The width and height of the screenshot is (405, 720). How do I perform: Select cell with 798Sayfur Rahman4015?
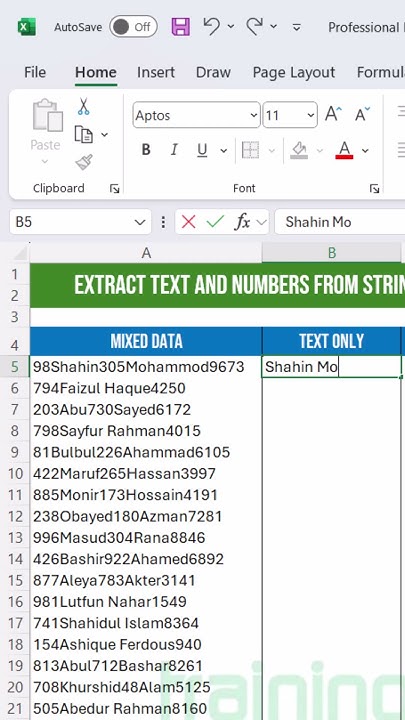coord(146,431)
